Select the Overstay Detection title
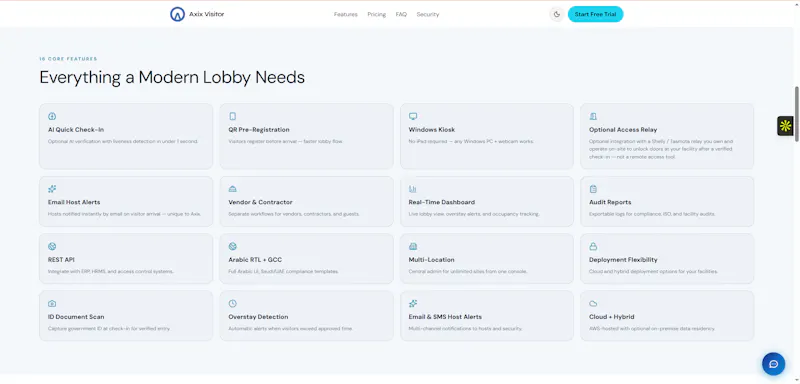 pyautogui.click(x=258, y=317)
